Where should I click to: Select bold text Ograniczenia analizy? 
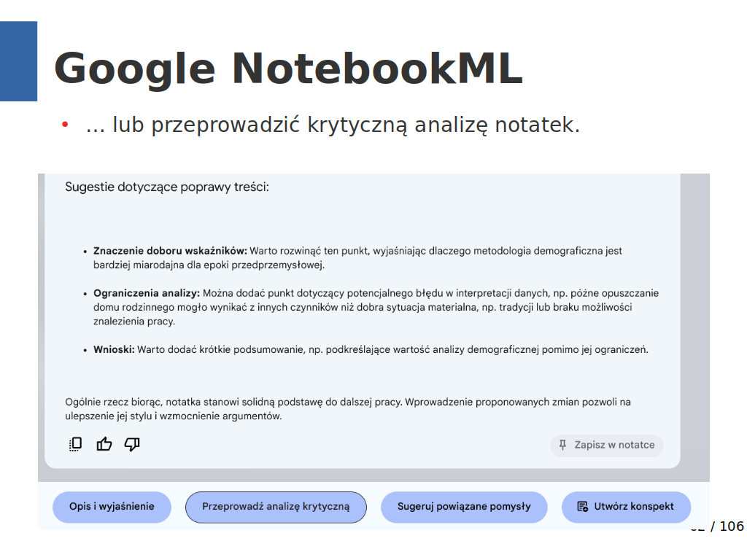pyautogui.click(x=146, y=293)
